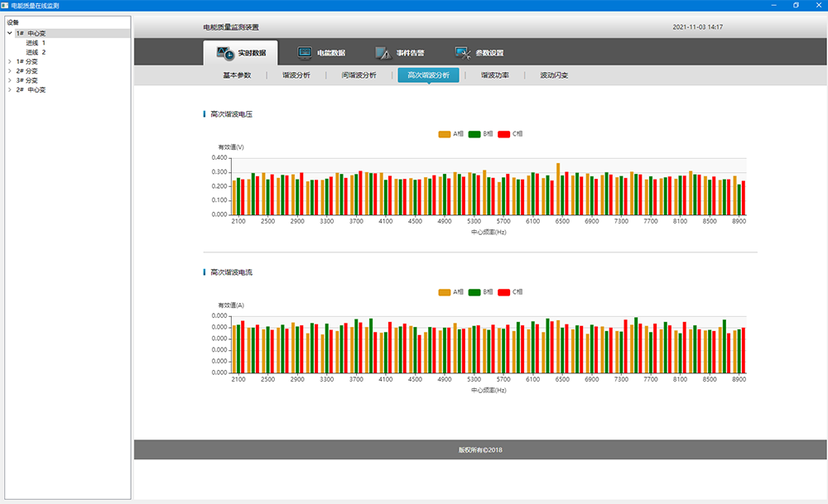The width and height of the screenshot is (828, 504).
Task: Click the restore window icon in the title bar
Action: [x=796, y=5]
